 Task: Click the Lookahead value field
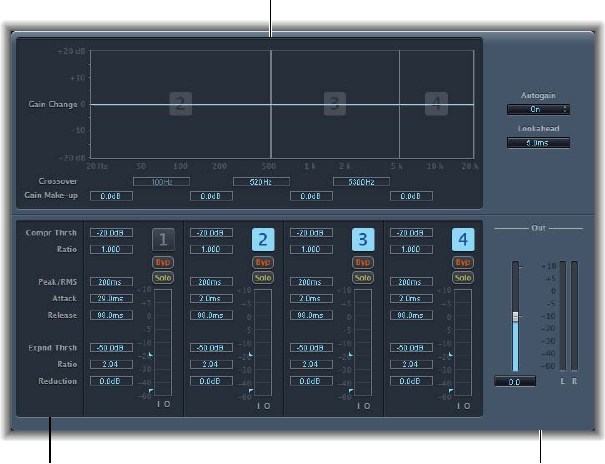tap(538, 143)
